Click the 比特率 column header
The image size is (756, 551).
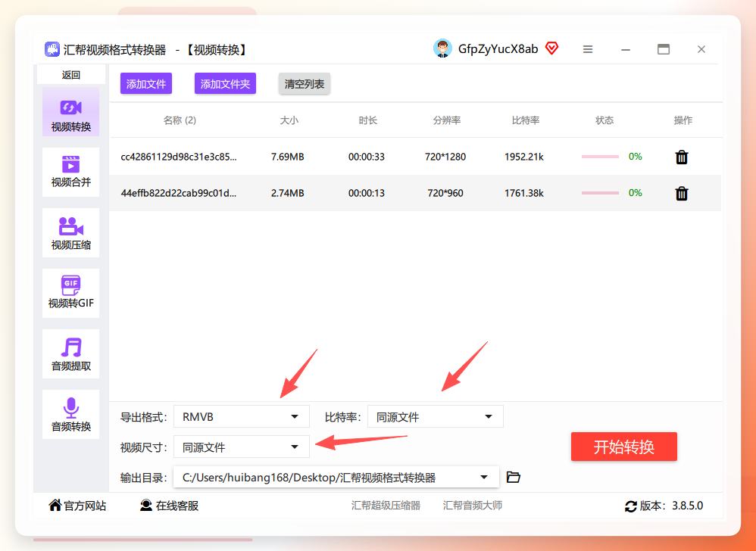point(526,120)
